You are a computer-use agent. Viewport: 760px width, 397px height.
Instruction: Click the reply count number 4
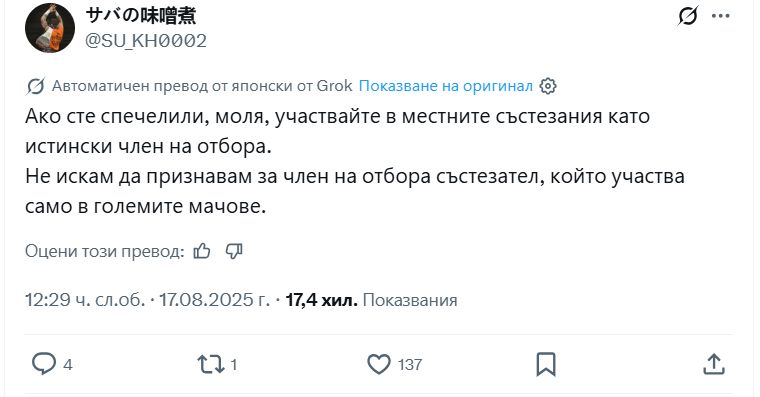(68, 365)
